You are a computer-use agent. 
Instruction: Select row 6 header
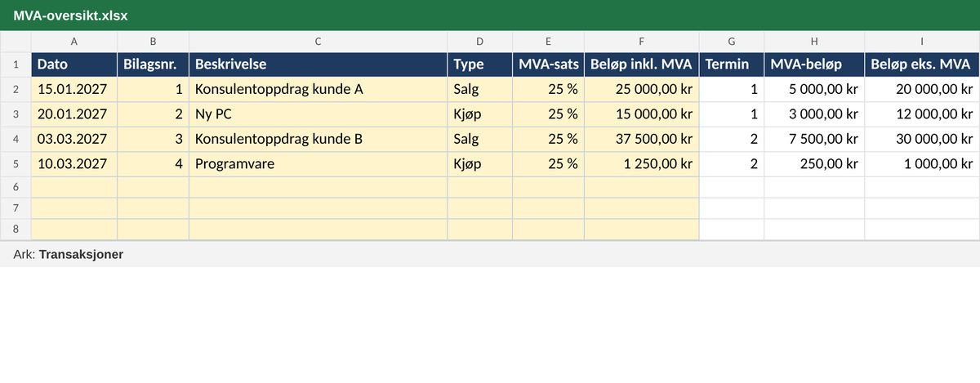tap(16, 187)
